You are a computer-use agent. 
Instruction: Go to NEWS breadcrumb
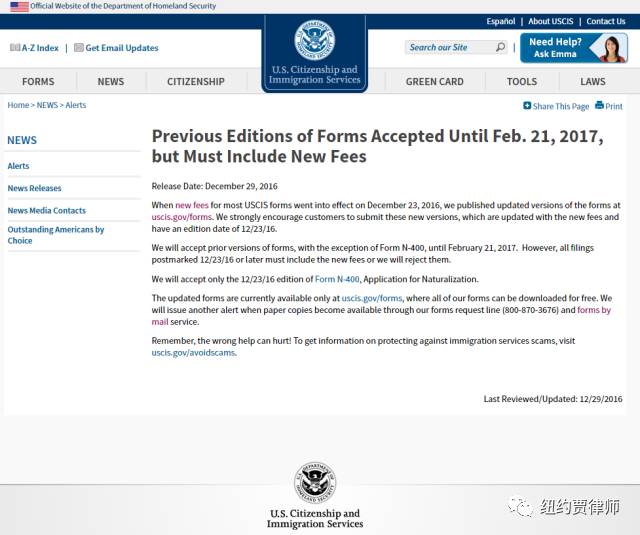tap(47, 105)
